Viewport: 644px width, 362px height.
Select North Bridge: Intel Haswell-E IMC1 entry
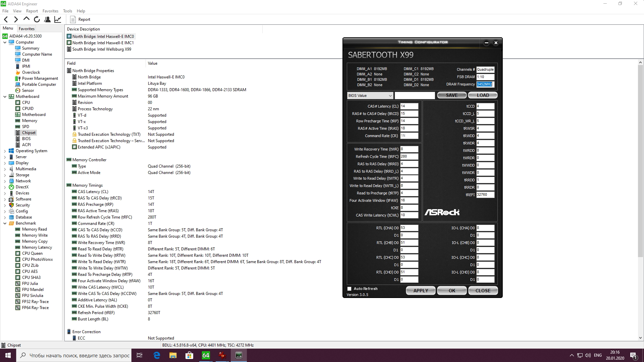tap(103, 43)
